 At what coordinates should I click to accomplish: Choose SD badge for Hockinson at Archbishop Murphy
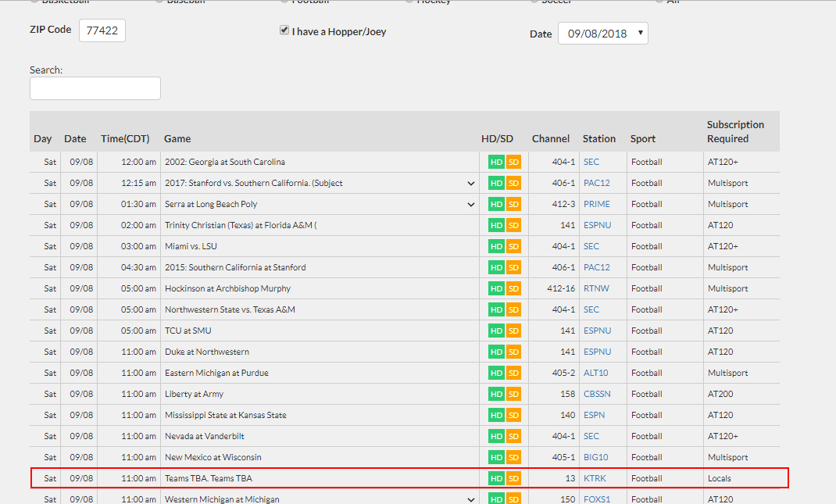513,288
